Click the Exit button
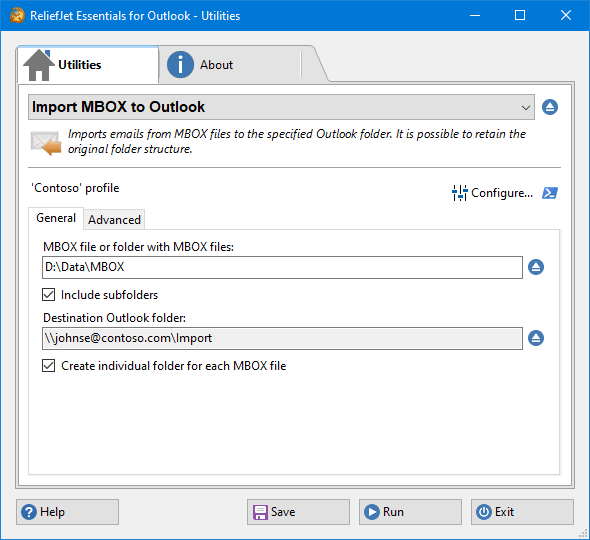 [522, 512]
